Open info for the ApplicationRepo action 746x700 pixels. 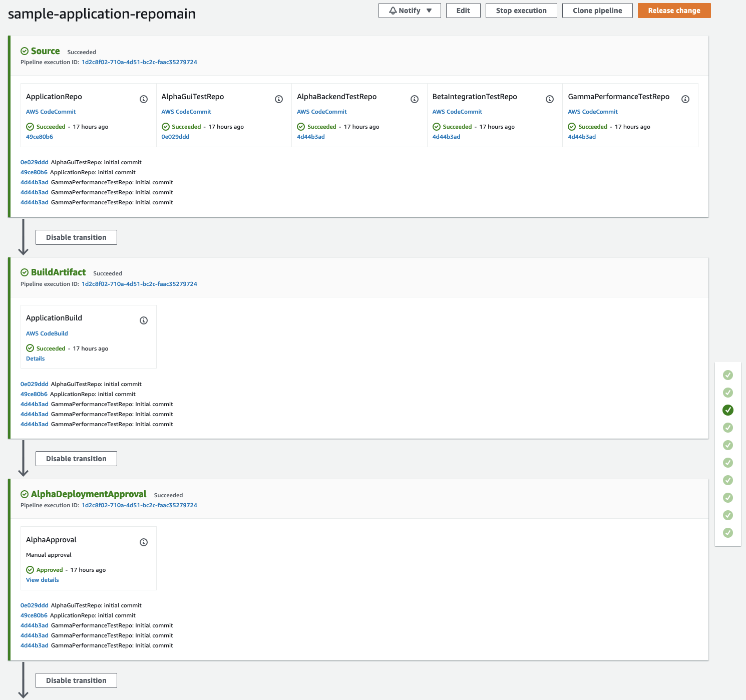coord(144,99)
